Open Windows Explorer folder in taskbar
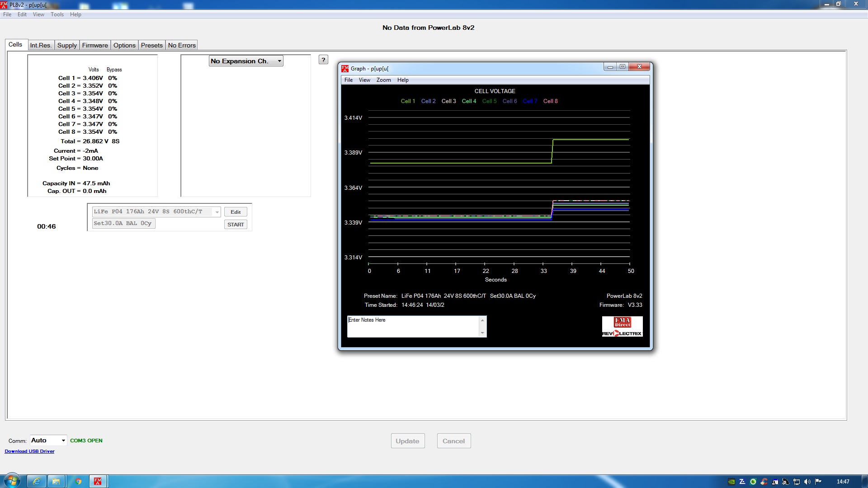This screenshot has width=868, height=488. pos(57,481)
